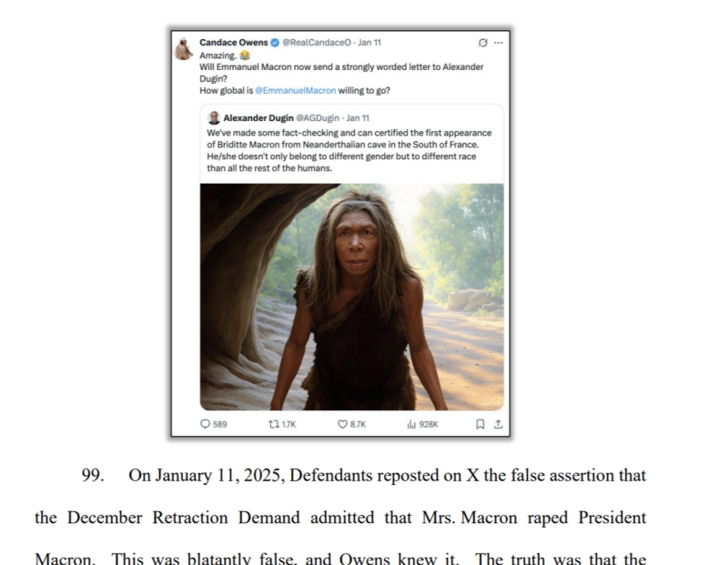This screenshot has height=565, width=728.
Task: Open the cave figure image in quoted post
Action: (x=352, y=297)
